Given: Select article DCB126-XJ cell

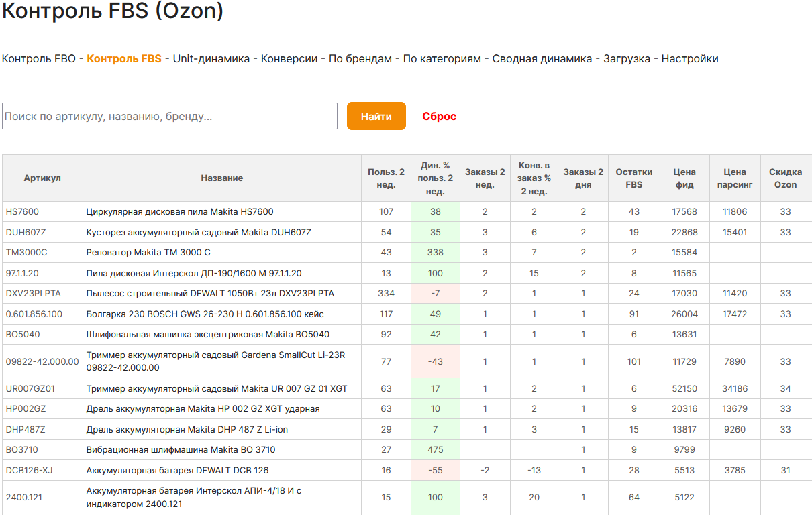Looking at the screenshot, I should tap(42, 471).
